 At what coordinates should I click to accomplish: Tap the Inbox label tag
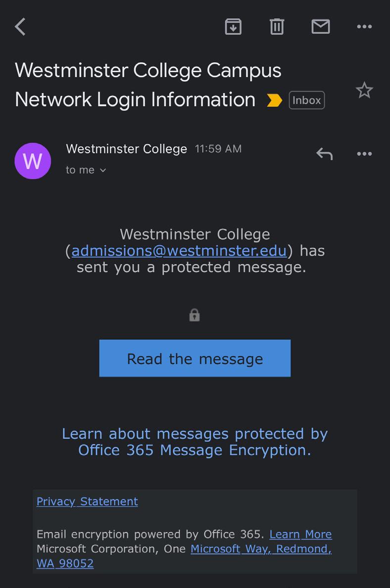[x=306, y=100]
